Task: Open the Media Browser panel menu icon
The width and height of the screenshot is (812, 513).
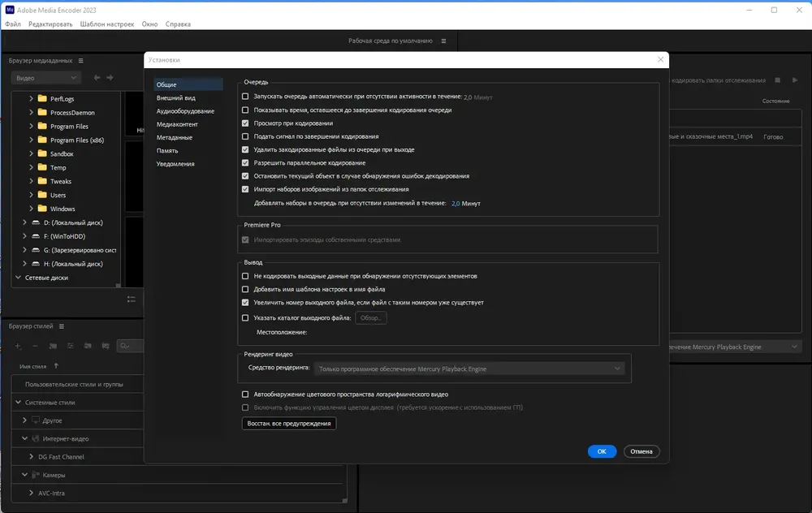Action: (x=80, y=61)
